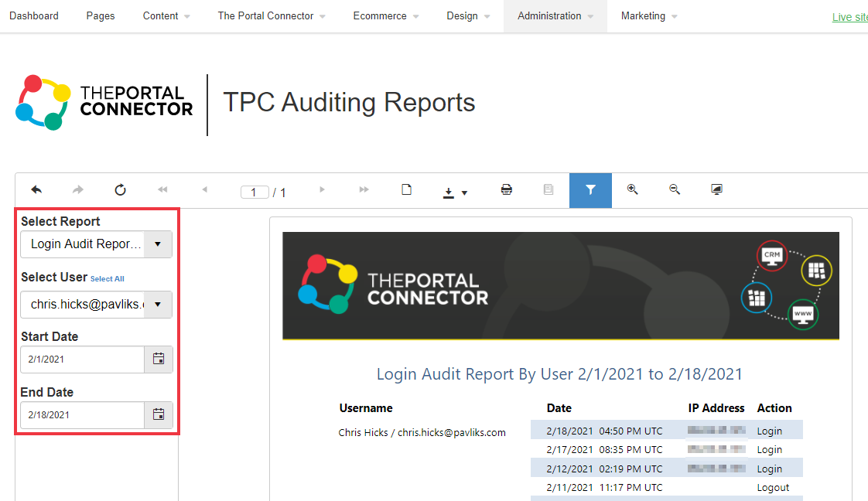Click the Login Audit Report By User title
Screen dimensions: 868x501
coord(559,374)
